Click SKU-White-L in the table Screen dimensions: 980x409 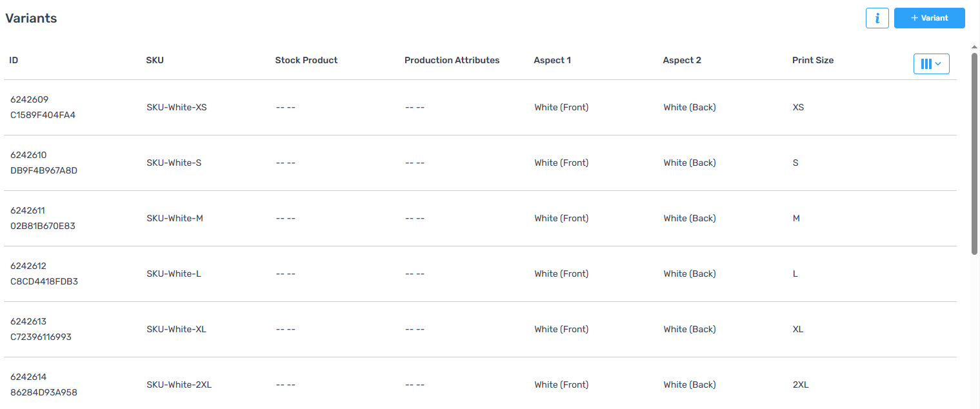pyautogui.click(x=174, y=274)
